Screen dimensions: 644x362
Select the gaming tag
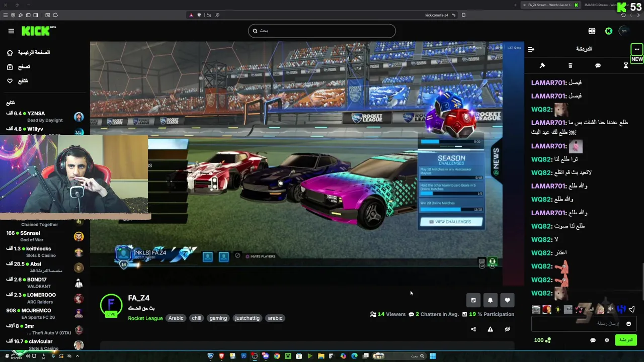tap(218, 318)
